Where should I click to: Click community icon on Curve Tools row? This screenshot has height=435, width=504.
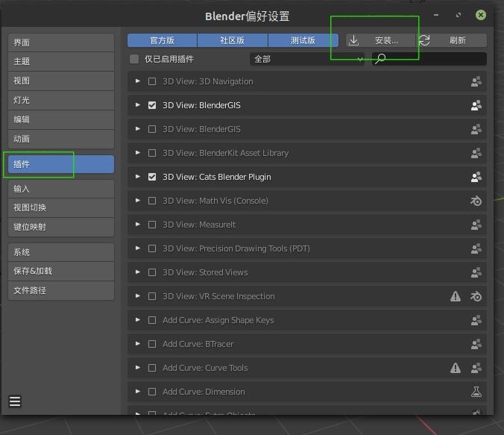(x=476, y=368)
